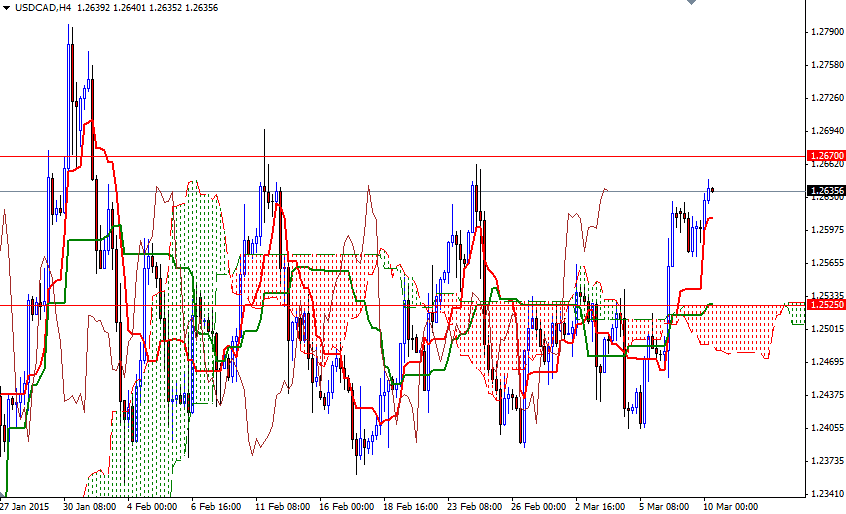Screen dimensions: 846x514
Task: Click the 1.25015 price scale value
Action: click(827, 328)
